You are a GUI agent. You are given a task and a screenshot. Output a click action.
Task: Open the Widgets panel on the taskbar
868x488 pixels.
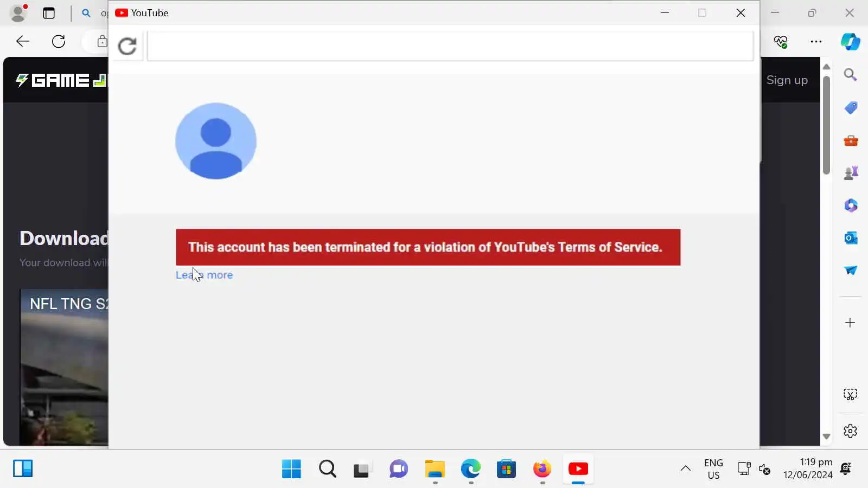coord(23,468)
